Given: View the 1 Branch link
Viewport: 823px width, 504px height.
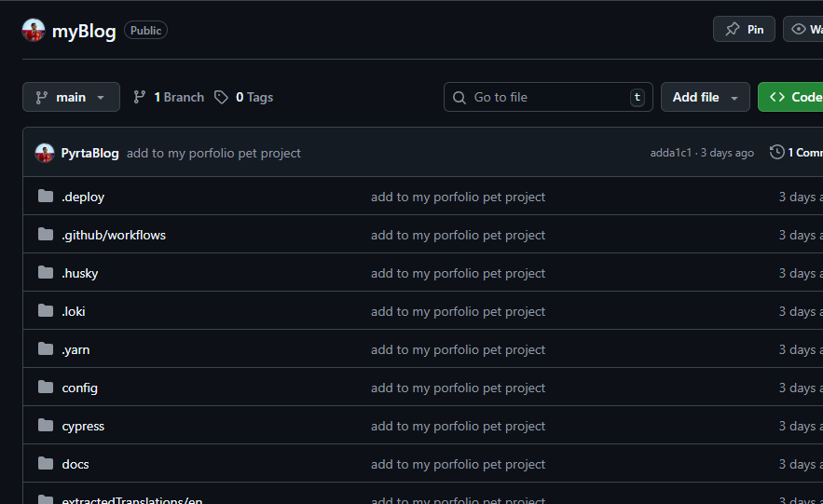Looking at the screenshot, I should (169, 97).
